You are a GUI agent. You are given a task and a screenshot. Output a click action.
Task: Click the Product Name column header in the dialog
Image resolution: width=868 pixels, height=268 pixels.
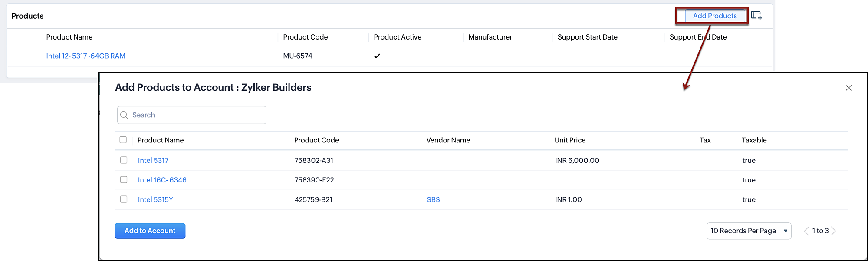(161, 140)
